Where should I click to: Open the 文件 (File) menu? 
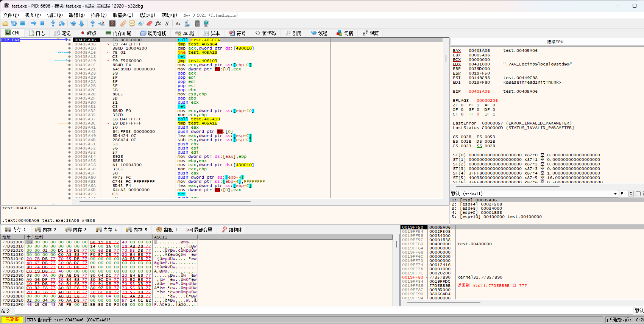[11, 15]
